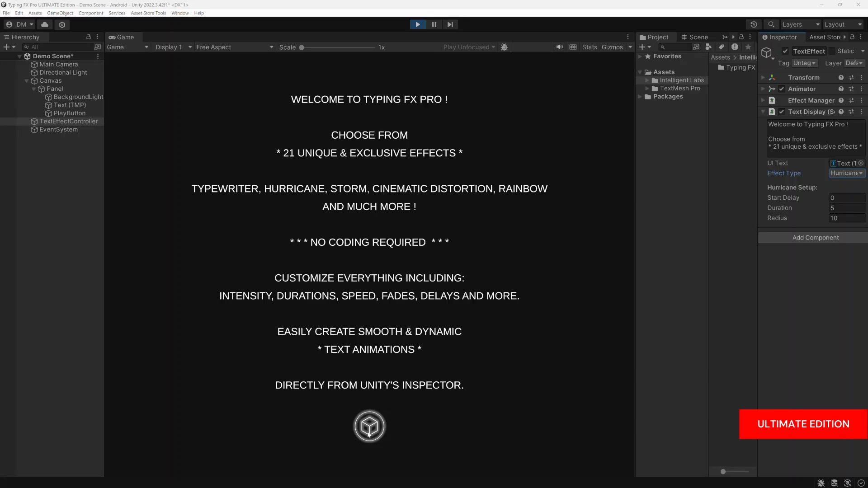Open the Animator presets slider icon

[851, 89]
